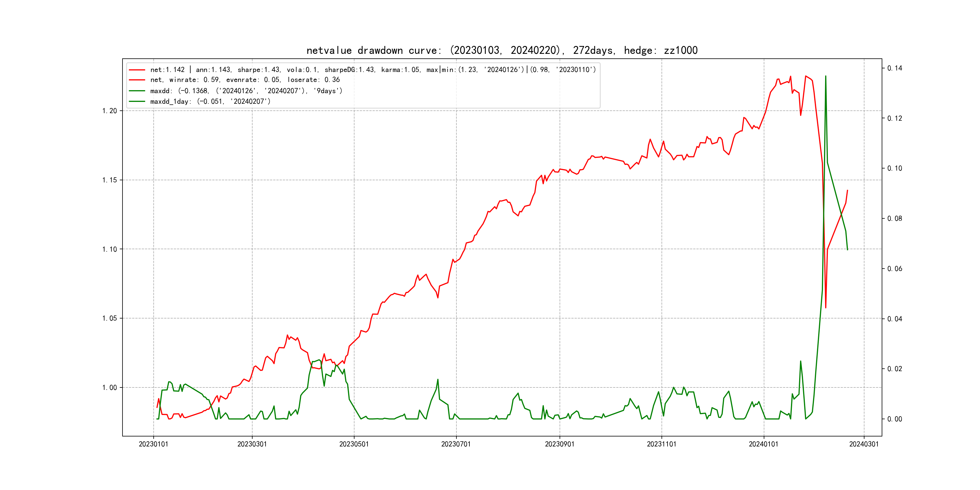
Task: Click the maxdd_1day -0.051 legend text
Action: tap(211, 102)
